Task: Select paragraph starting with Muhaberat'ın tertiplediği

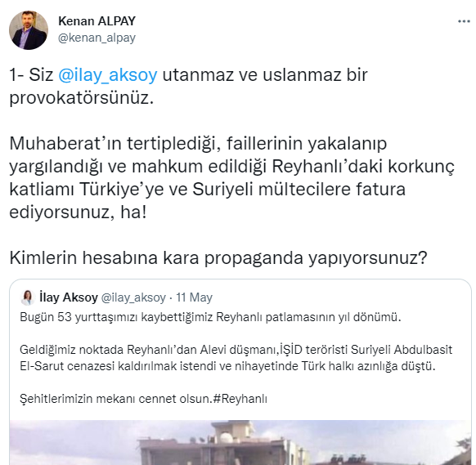Action: point(232,178)
